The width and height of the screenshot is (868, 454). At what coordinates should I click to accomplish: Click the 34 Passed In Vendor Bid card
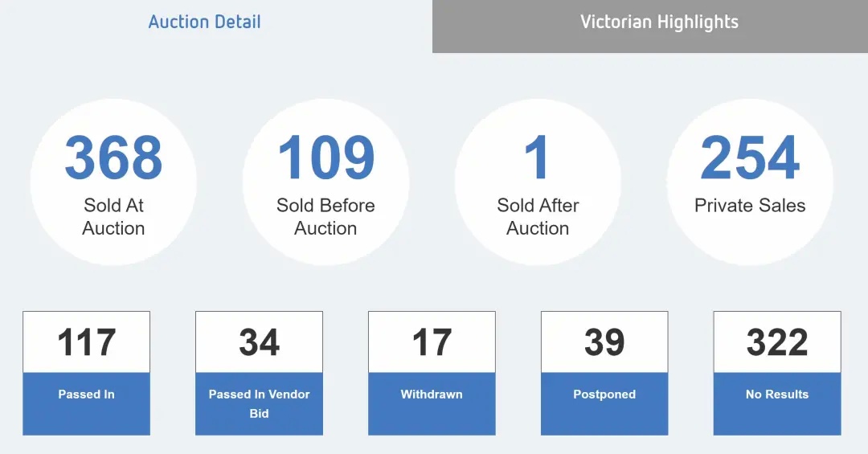[259, 373]
